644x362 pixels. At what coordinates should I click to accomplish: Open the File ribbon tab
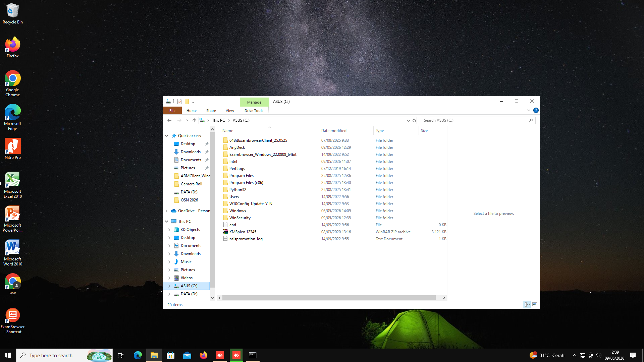click(172, 111)
